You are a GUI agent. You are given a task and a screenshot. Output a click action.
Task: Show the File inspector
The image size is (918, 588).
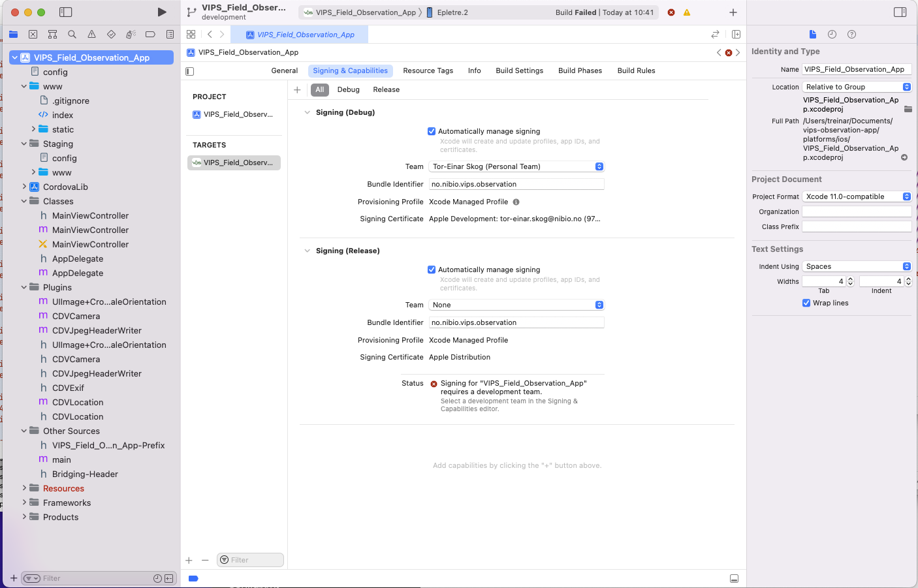point(812,35)
